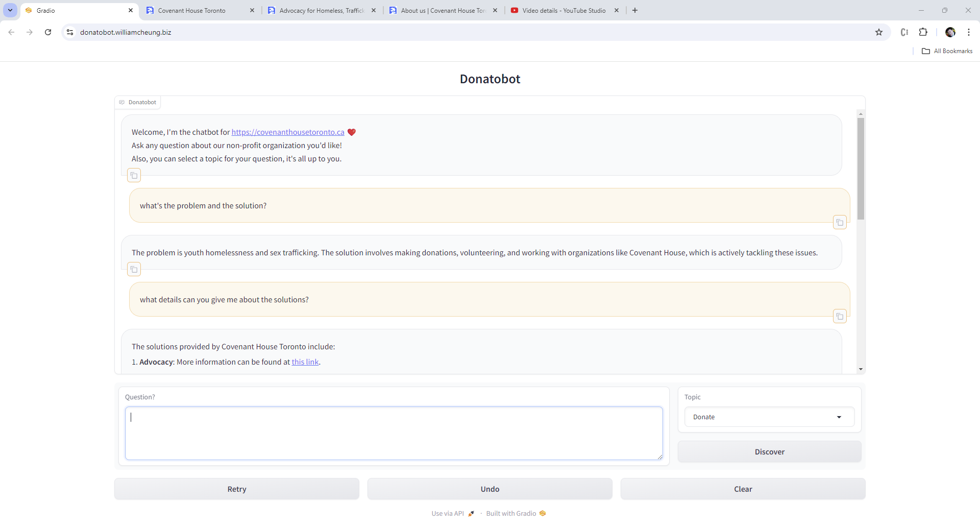This screenshot has width=980, height=527.
Task: Click the Donatobot chatbot label
Action: tap(138, 103)
